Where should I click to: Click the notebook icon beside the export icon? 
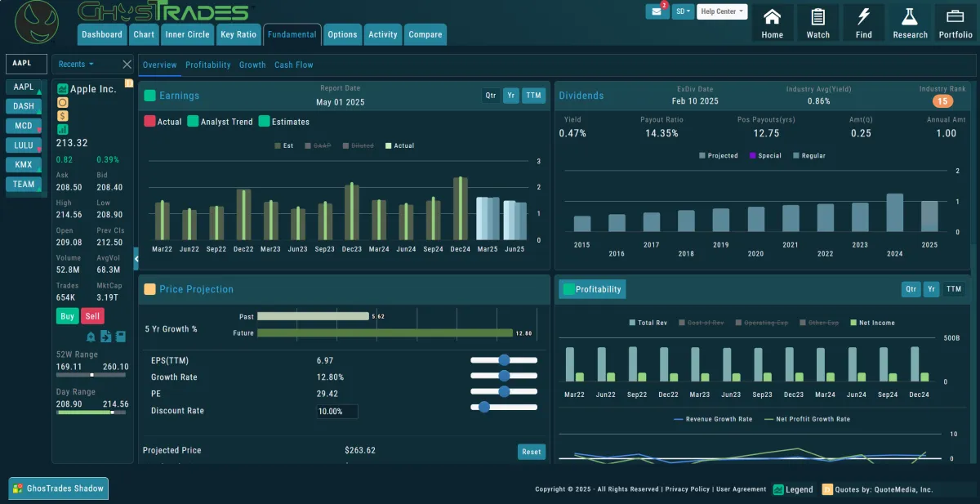120,337
